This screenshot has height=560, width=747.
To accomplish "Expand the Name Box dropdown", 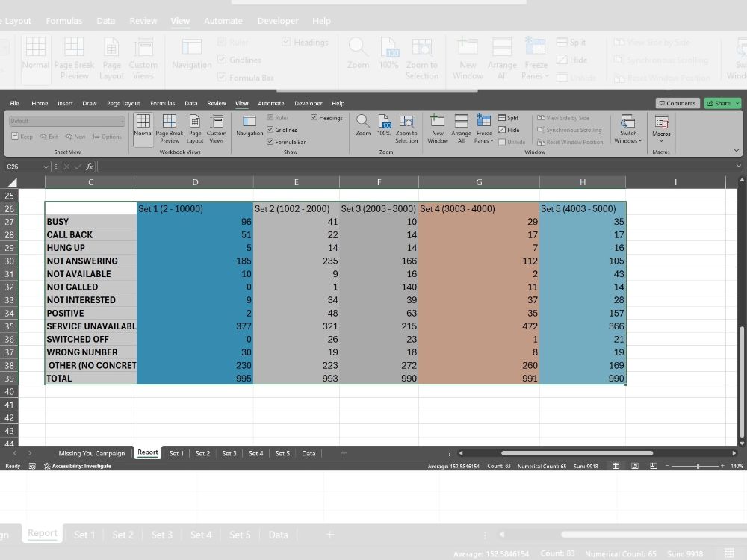I will (x=46, y=167).
